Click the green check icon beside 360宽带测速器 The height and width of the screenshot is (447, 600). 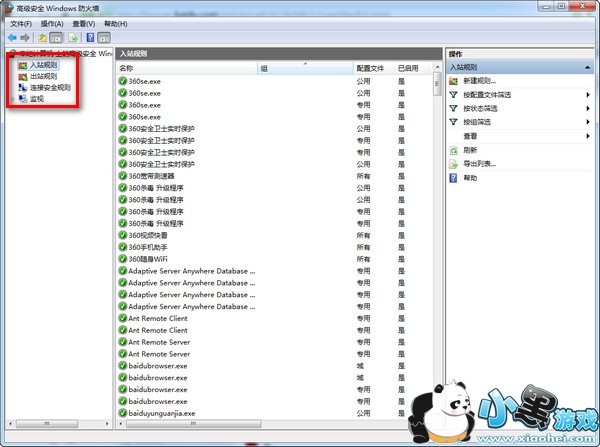click(122, 176)
